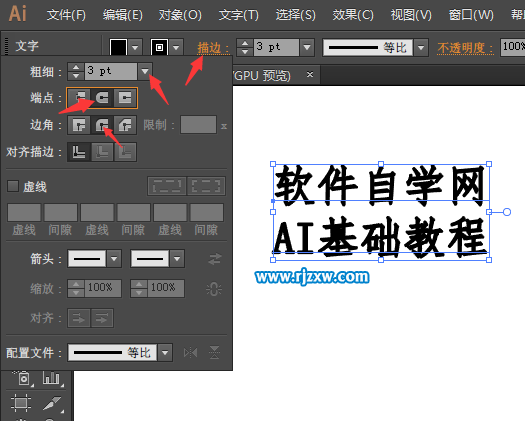Align stroke to outside icon
The width and height of the screenshot is (525, 421).
coord(125,152)
